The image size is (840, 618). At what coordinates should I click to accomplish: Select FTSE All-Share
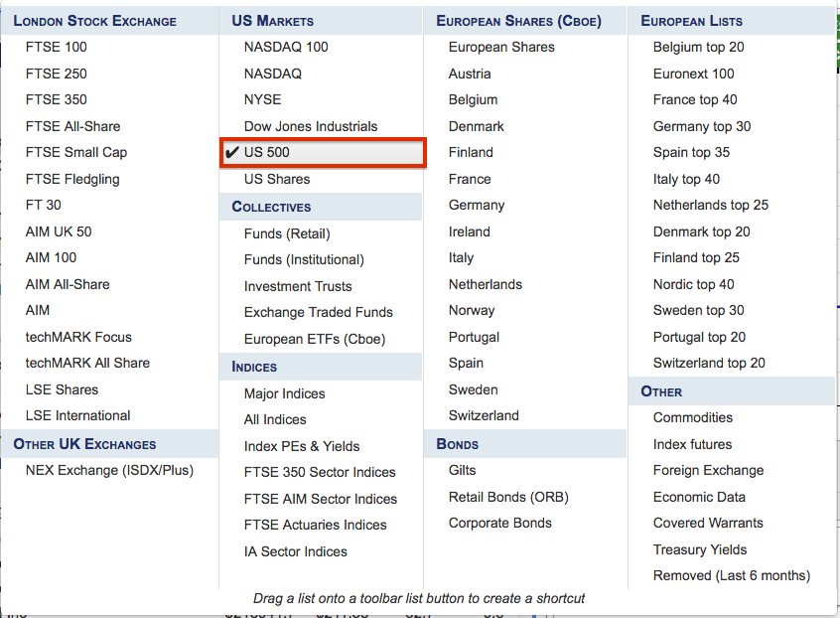[x=72, y=126]
